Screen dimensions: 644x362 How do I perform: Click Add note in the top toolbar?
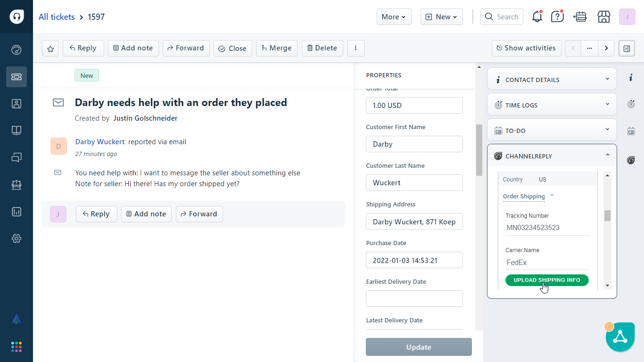[x=133, y=48]
